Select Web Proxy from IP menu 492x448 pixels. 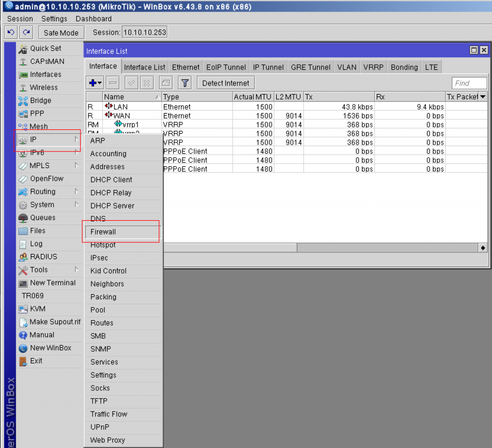[123, 440]
